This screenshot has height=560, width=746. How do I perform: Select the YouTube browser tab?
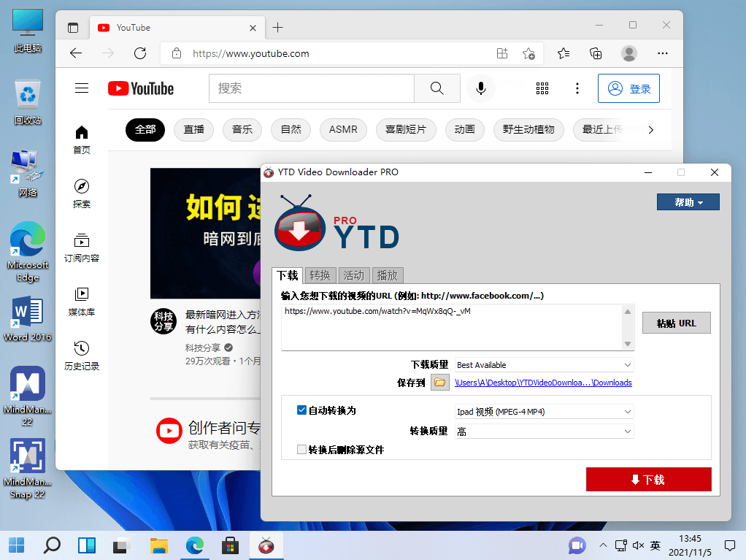[177, 28]
